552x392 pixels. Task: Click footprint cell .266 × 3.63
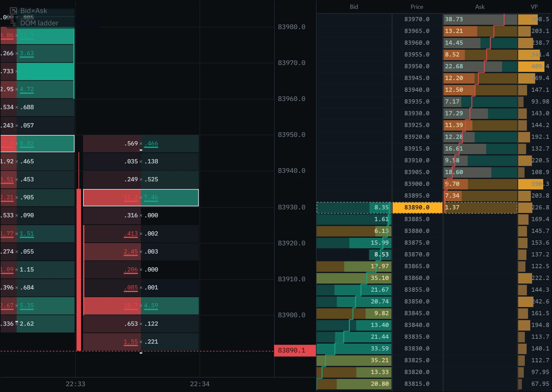[37, 53]
